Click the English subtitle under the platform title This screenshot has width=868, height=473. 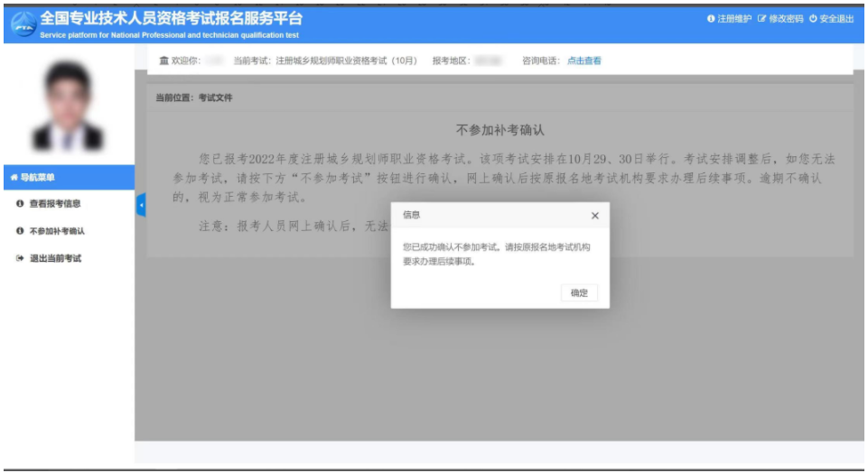click(170, 35)
